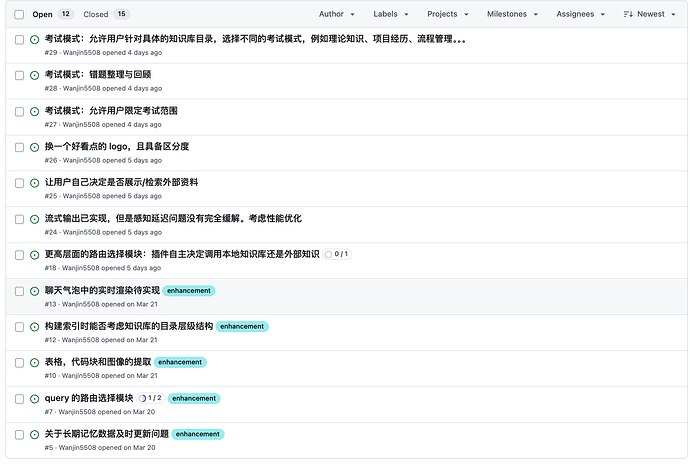Click the 0/1 task progress icon on issue #18
The height and width of the screenshot is (467, 690).
pyautogui.click(x=328, y=254)
